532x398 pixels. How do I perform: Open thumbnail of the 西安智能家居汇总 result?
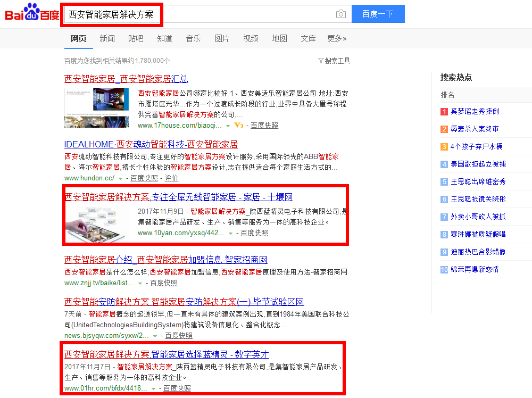(97, 108)
